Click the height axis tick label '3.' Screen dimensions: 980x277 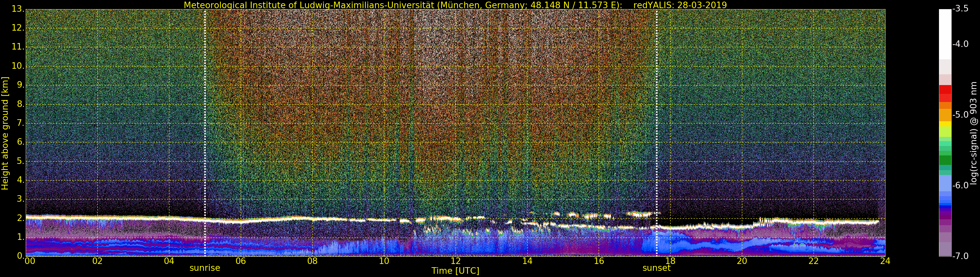20,199
